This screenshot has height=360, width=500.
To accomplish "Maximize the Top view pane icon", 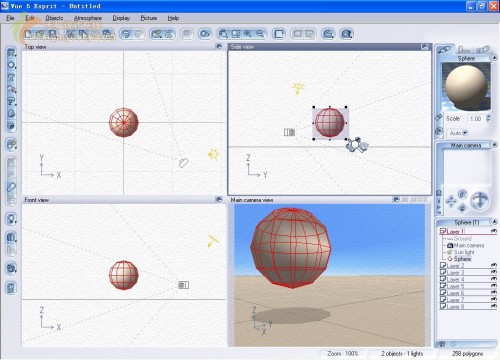I will (x=219, y=46).
